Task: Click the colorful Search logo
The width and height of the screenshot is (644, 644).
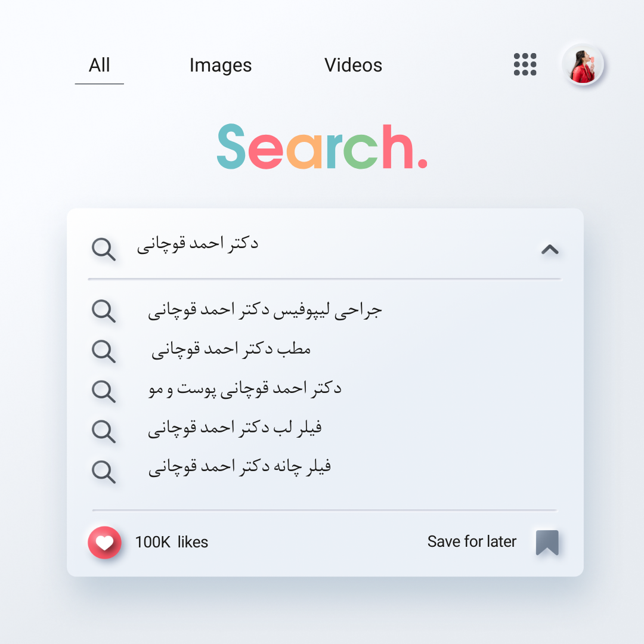Action: [321, 147]
